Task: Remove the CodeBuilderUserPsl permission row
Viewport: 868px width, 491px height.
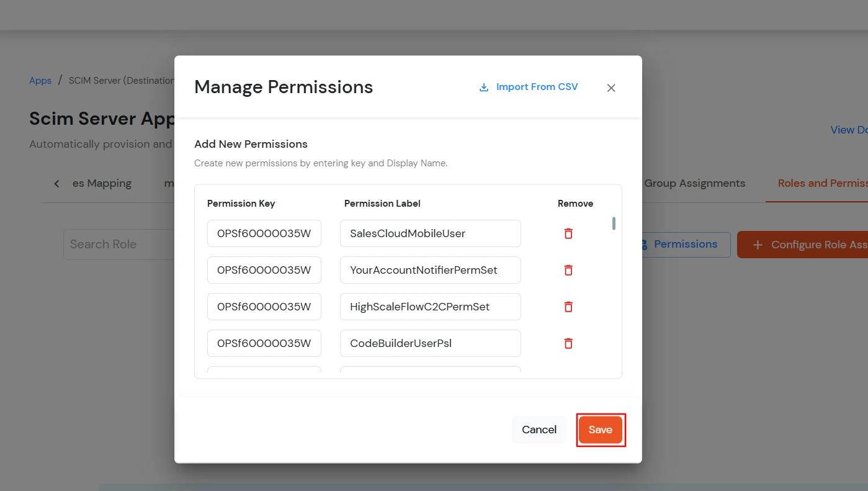Action: click(568, 343)
